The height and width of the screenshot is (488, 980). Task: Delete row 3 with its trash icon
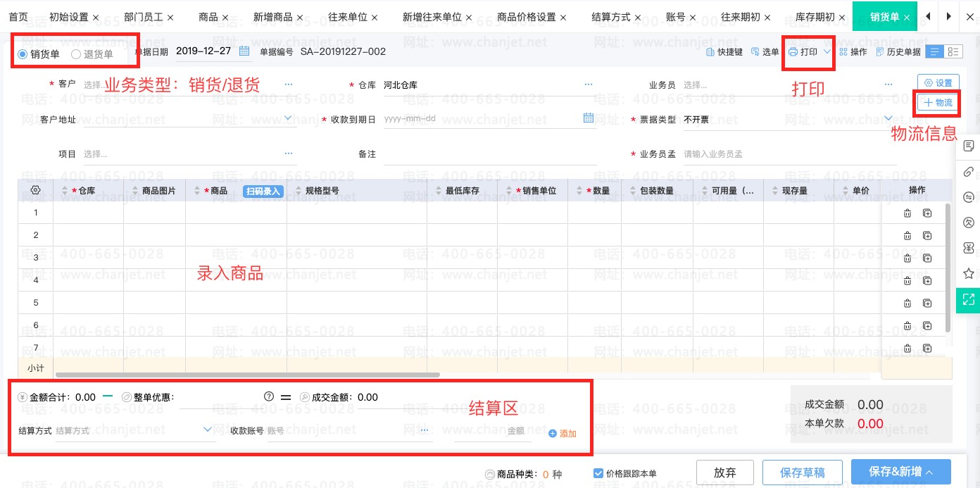point(907,258)
